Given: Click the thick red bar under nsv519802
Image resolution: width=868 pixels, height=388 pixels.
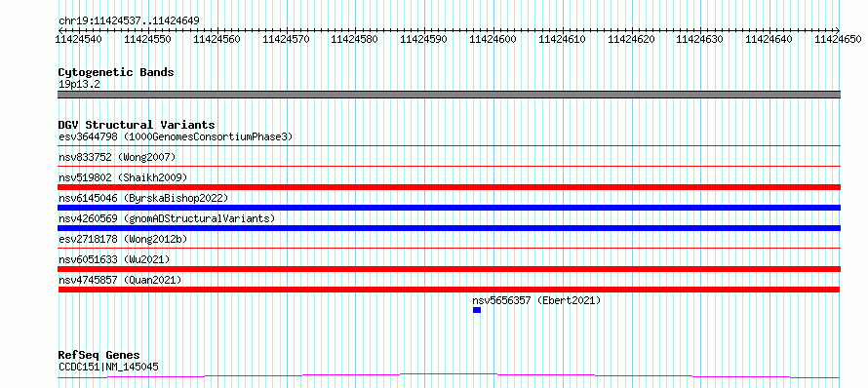Looking at the screenshot, I should tap(449, 187).
